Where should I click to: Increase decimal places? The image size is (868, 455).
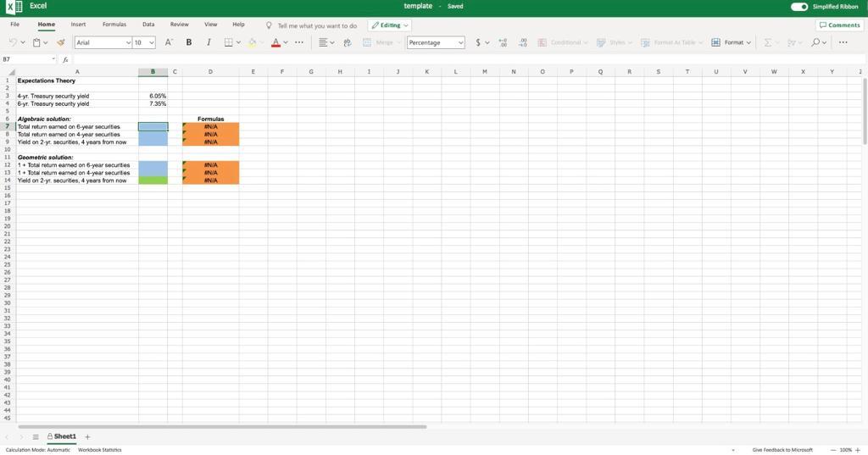pyautogui.click(x=503, y=42)
